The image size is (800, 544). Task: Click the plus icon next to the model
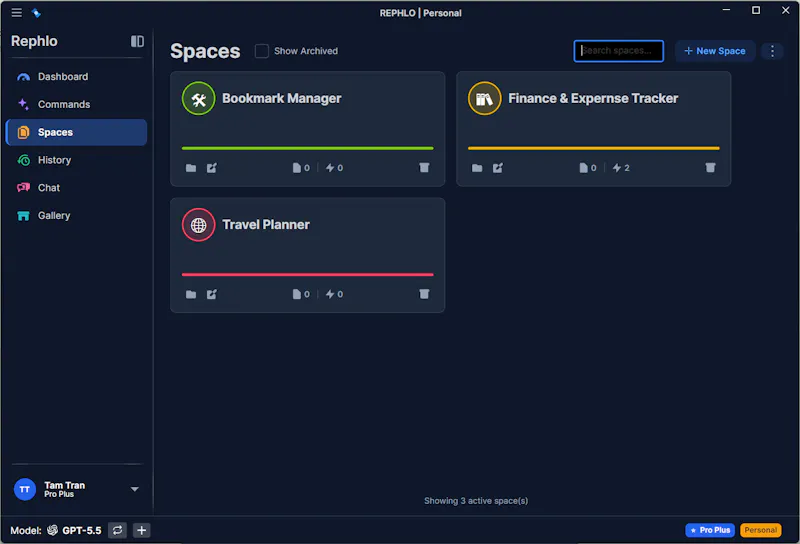coord(142,530)
